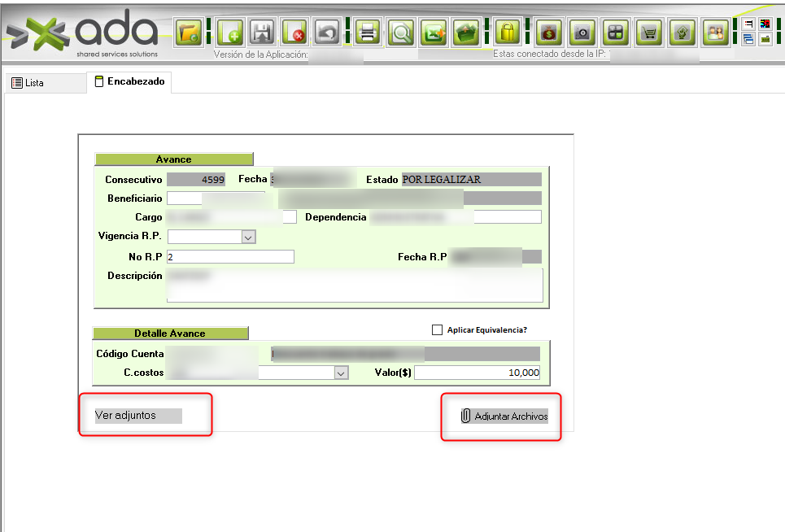Image resolution: width=785 pixels, height=532 pixels.
Task: Click the undo arrow icon
Action: point(326,33)
